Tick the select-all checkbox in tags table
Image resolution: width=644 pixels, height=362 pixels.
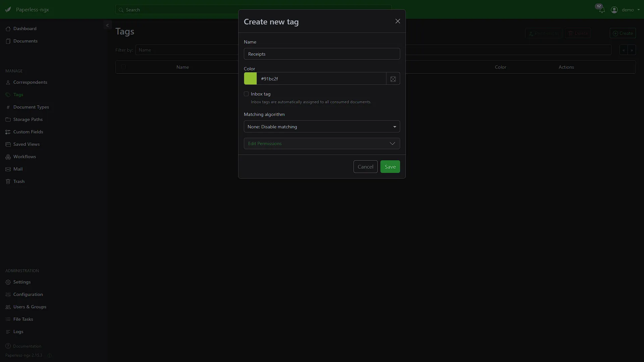[123, 67]
